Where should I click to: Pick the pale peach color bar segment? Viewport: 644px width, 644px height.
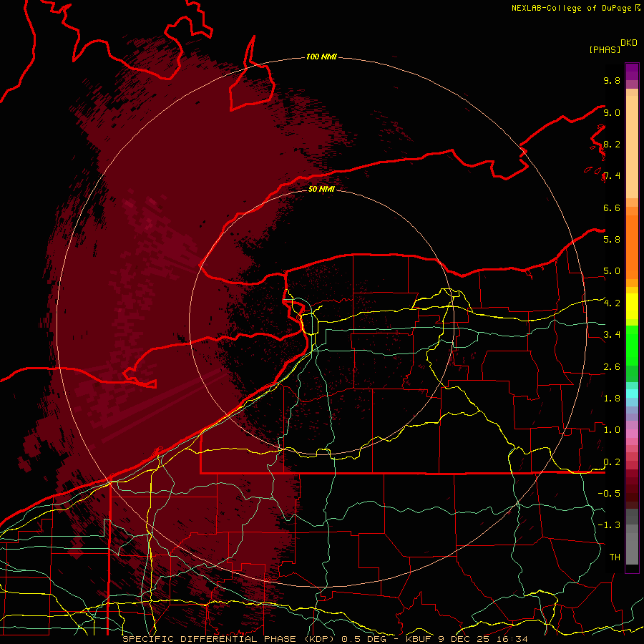tap(632, 147)
